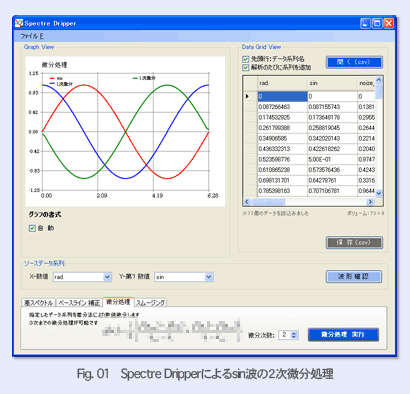Uncheck the 自動 graph format checkbox
Viewport: 410px width, 394px height.
(x=32, y=228)
